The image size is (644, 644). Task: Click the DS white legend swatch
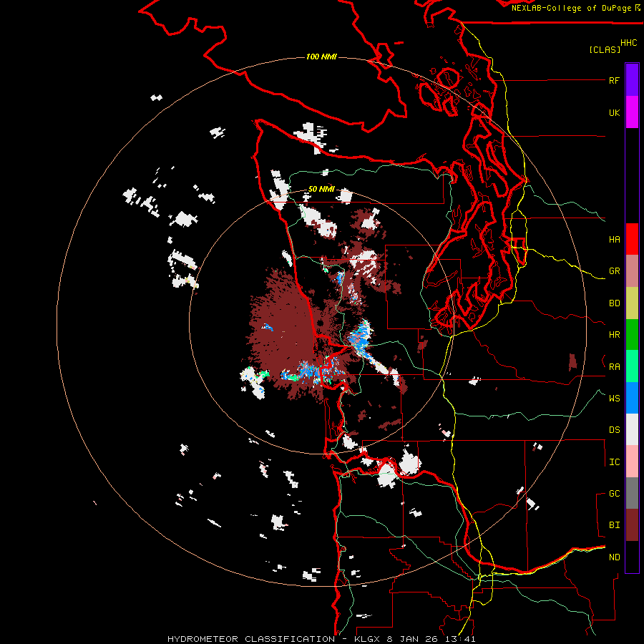coord(632,429)
